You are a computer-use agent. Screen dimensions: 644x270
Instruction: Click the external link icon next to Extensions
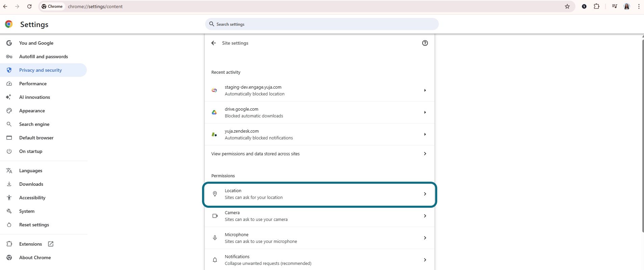click(51, 244)
